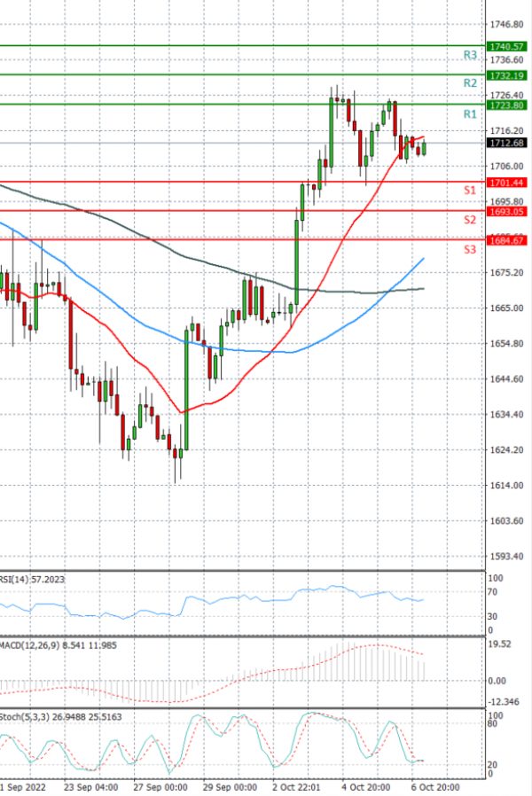Click the 1654.80 price axis value
Screen dimensions: 532x796
tap(506, 344)
